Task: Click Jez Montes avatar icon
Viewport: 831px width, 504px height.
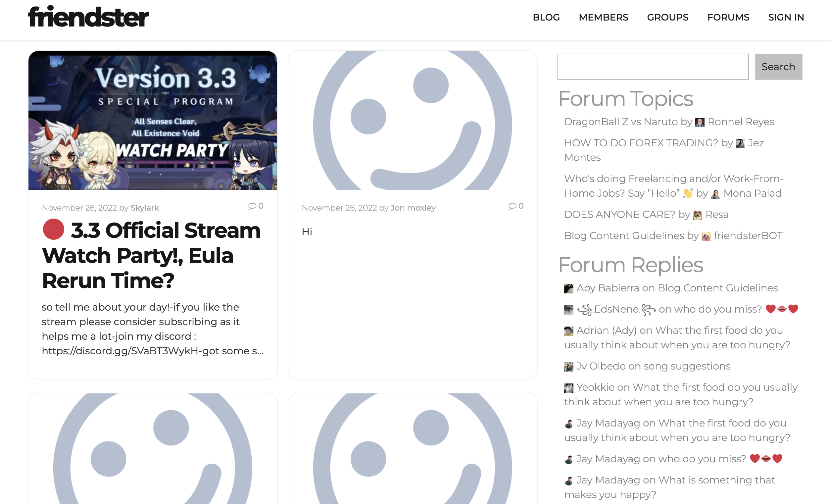Action: click(x=740, y=144)
